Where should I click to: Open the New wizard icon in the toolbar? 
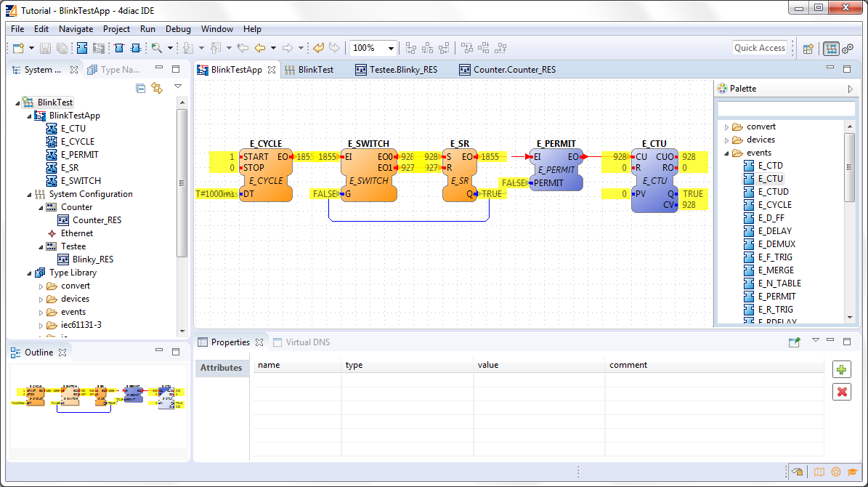coord(18,48)
